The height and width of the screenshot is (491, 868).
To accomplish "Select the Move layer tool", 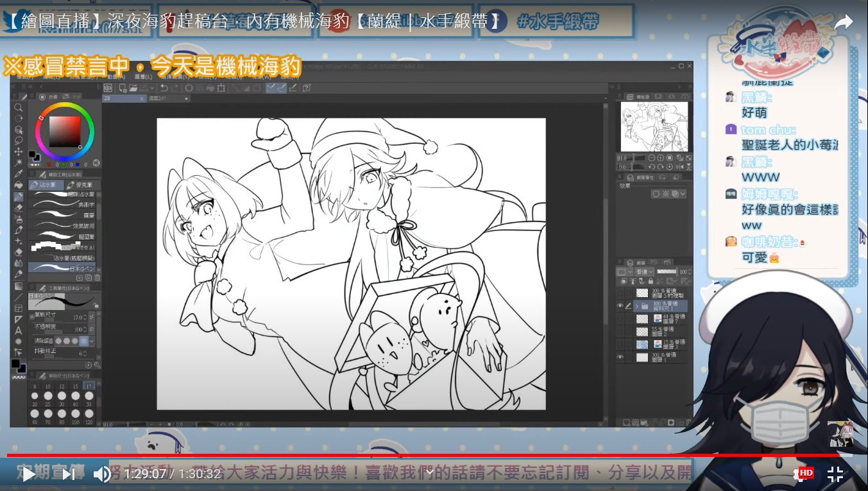I will pos(19,151).
